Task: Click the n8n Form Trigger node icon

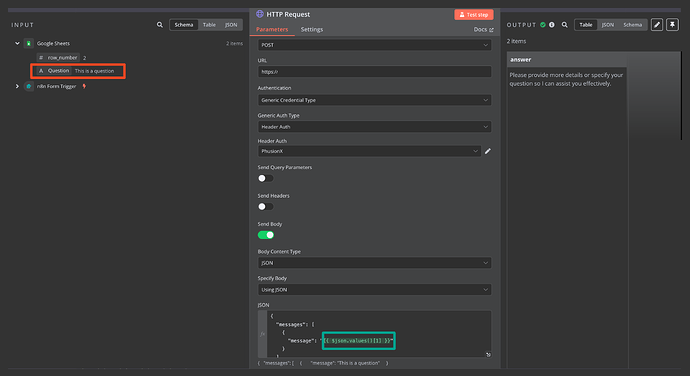Action: tap(29, 86)
